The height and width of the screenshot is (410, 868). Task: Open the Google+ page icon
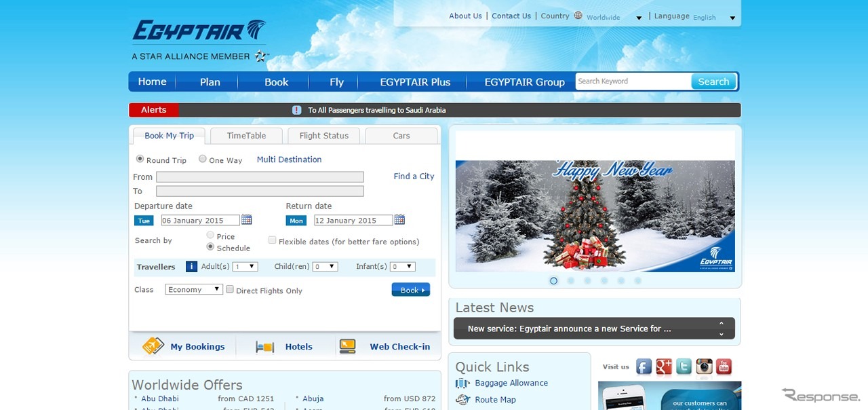click(x=664, y=367)
